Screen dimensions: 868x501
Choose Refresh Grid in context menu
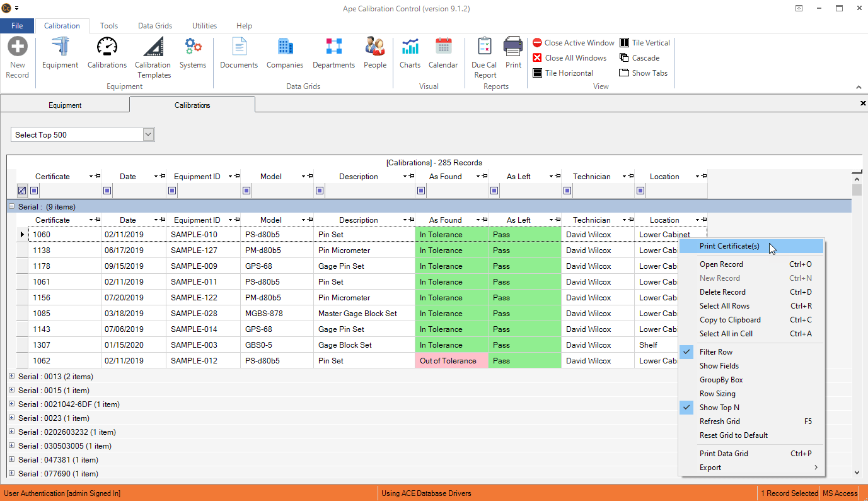click(751, 421)
